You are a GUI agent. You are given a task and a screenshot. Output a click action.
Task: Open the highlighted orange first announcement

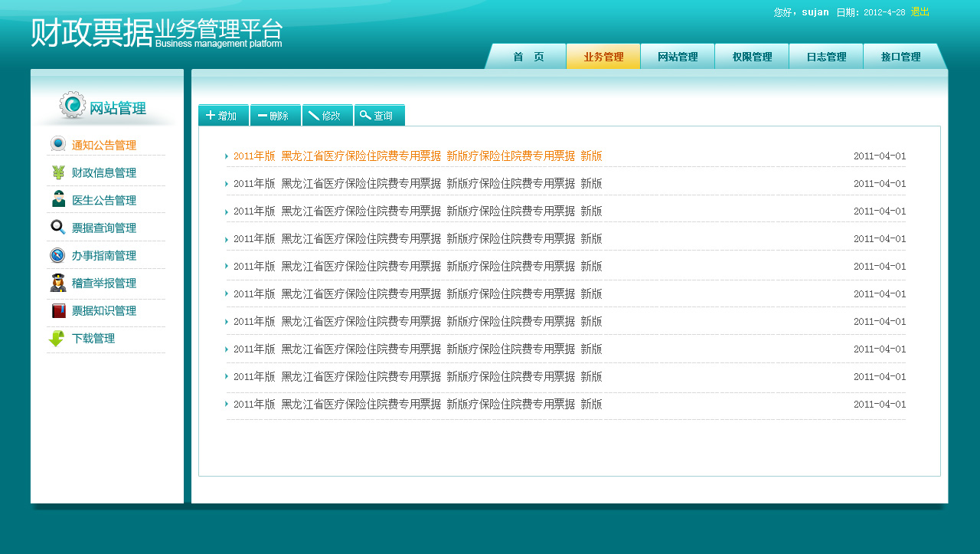tap(418, 156)
